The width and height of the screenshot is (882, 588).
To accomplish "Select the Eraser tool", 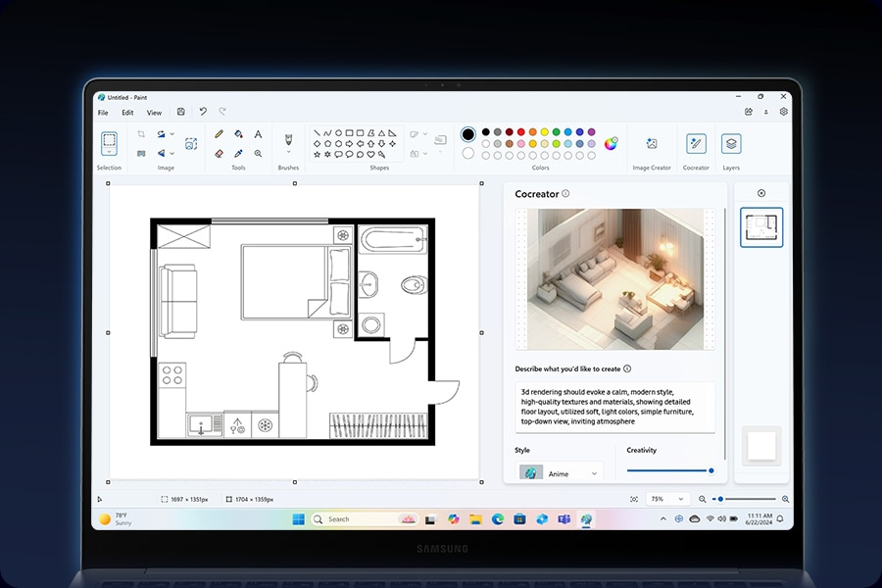I will (219, 153).
